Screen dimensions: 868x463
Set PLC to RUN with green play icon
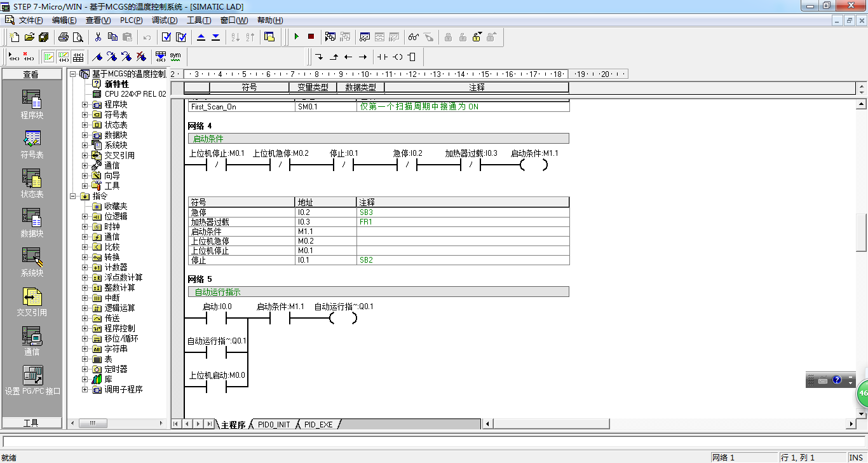click(x=296, y=37)
